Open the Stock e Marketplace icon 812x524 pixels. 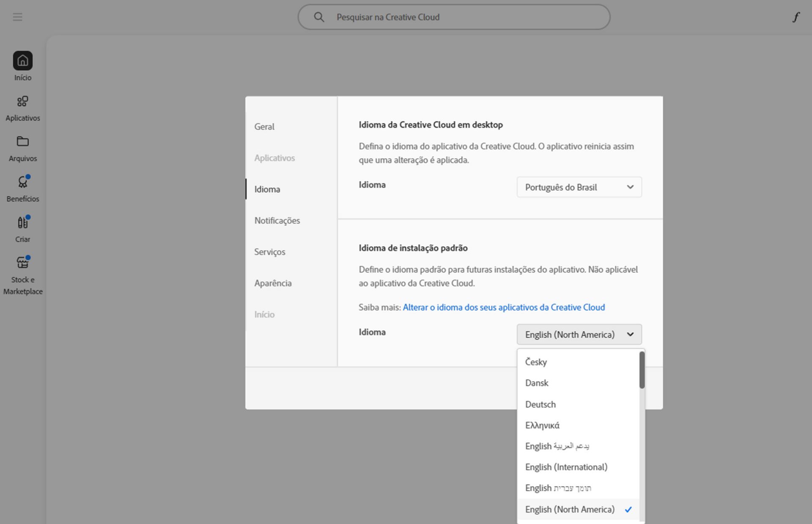coord(23,263)
